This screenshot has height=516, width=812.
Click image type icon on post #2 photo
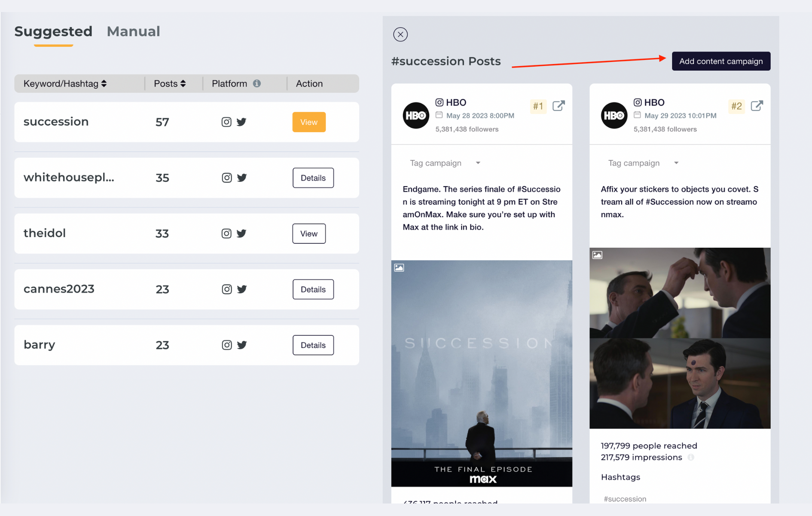pyautogui.click(x=597, y=255)
